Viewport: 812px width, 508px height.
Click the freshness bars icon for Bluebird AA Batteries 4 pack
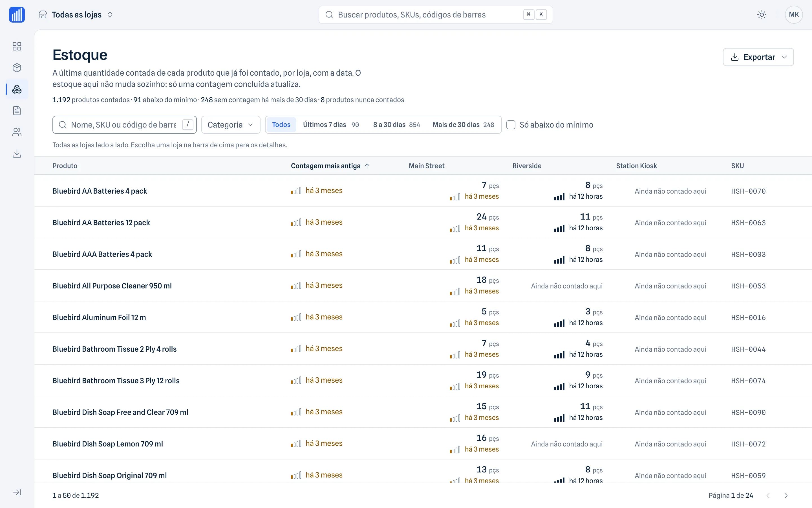296,191
